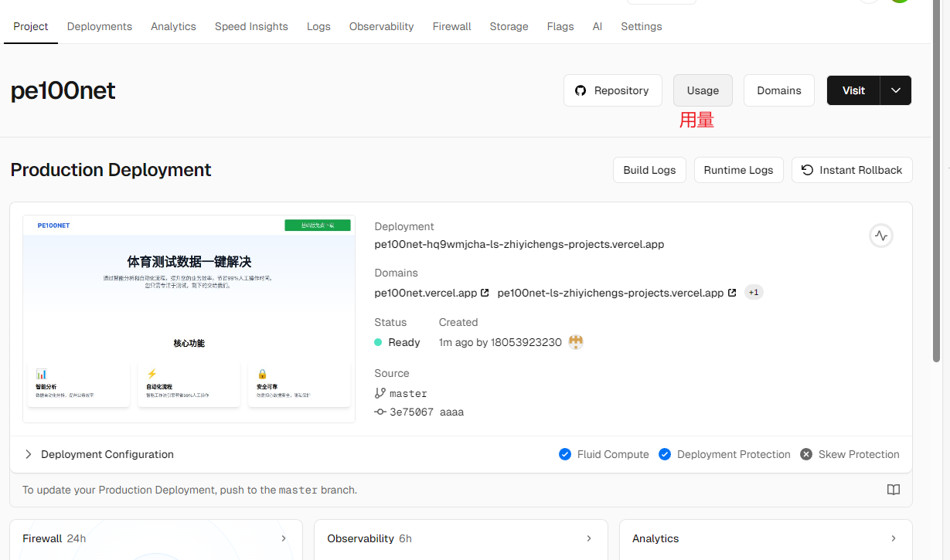Click the creator avatar icon
Screen dimensions: 950x560
click(x=576, y=342)
